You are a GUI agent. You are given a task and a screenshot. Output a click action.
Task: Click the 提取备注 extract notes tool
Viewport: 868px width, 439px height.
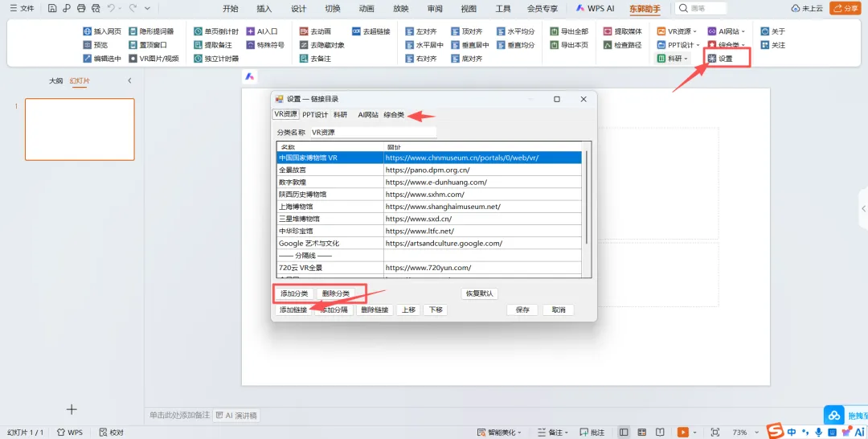point(213,45)
